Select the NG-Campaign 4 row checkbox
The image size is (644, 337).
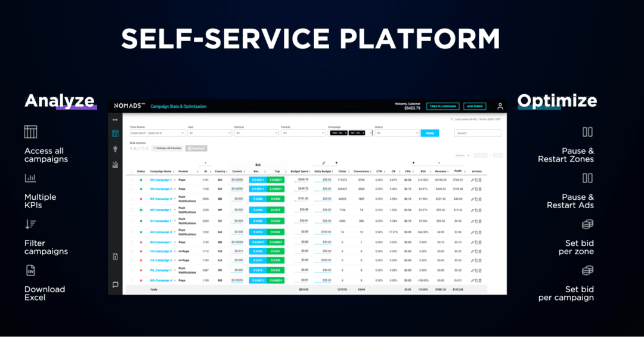(131, 281)
